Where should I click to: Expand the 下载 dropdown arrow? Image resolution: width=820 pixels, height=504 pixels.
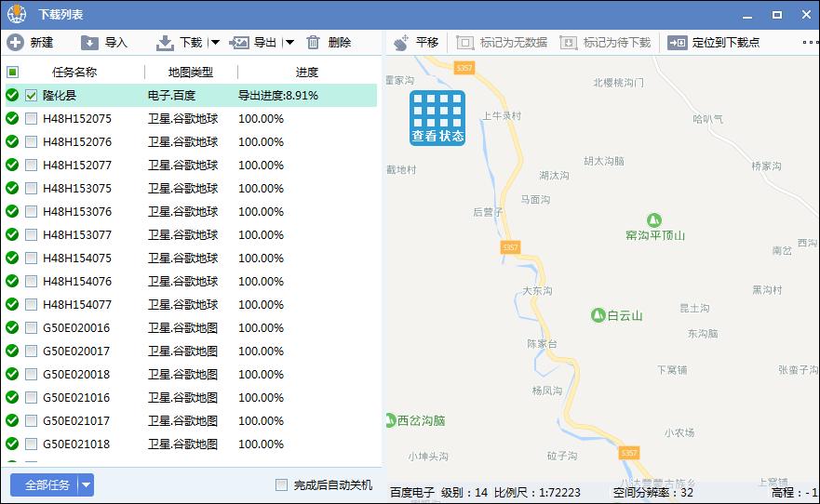215,43
